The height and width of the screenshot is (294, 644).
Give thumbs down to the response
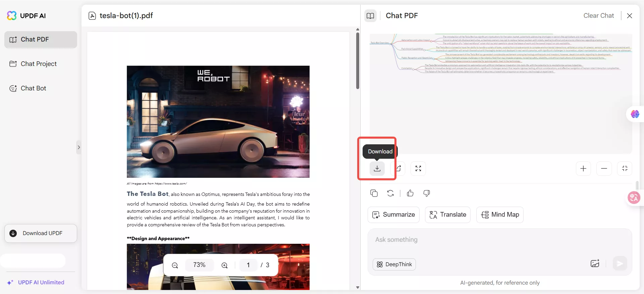point(426,193)
